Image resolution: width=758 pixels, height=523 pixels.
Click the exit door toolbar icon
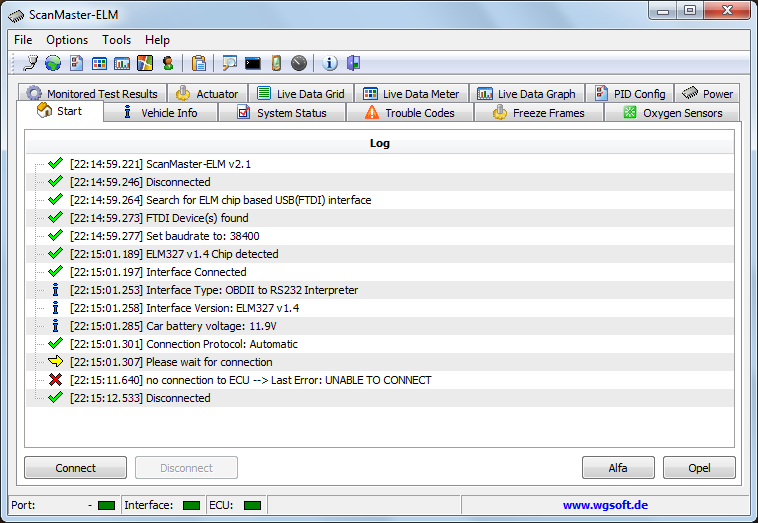pos(353,63)
